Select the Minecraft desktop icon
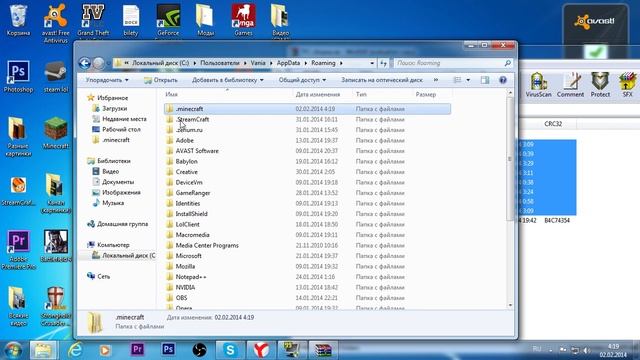The image size is (640, 360). (x=56, y=133)
